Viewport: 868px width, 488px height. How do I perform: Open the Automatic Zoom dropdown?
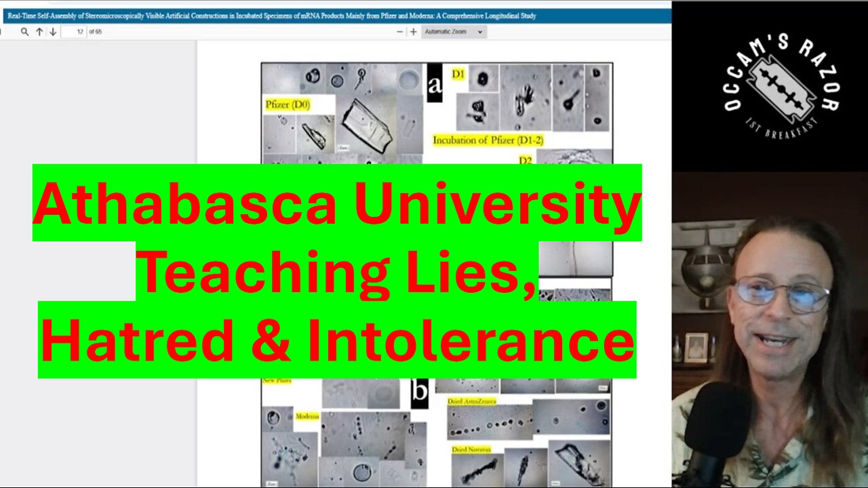(x=454, y=32)
